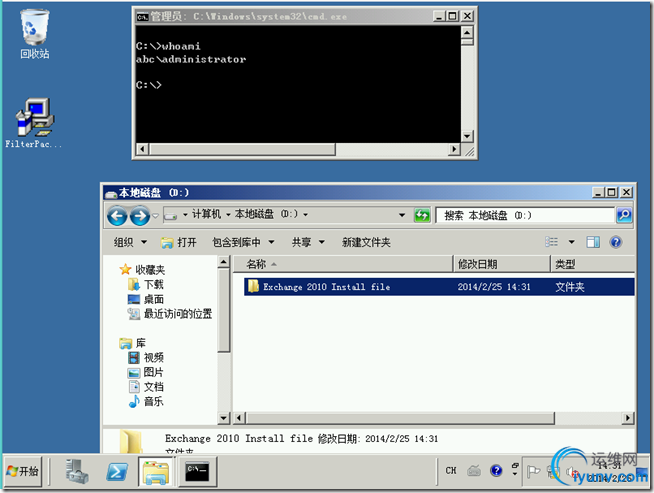Toggle the preview pane icon
Screen dimensions: 654x493
593,242
